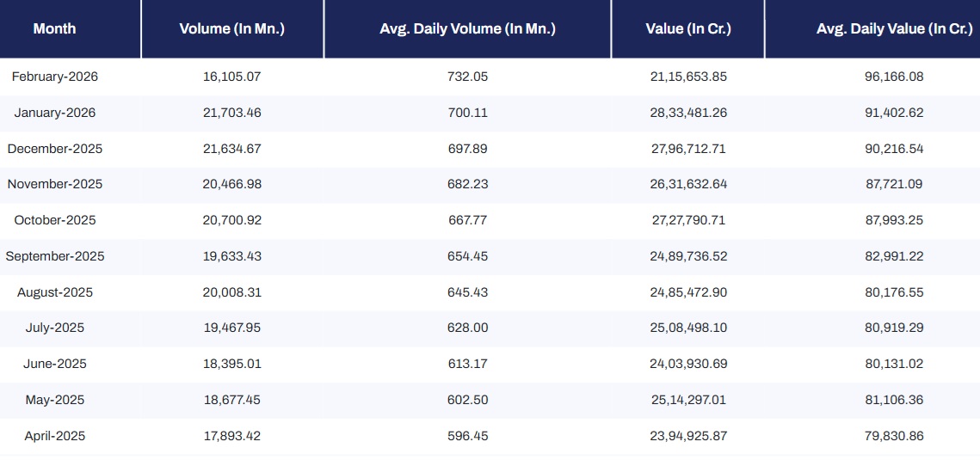980x460 pixels.
Task: Click the 17,893.42 volume cell
Action: coord(231,436)
